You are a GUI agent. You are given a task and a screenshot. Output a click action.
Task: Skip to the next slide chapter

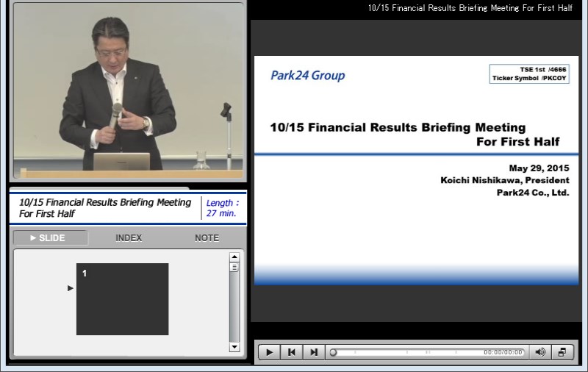pos(314,352)
